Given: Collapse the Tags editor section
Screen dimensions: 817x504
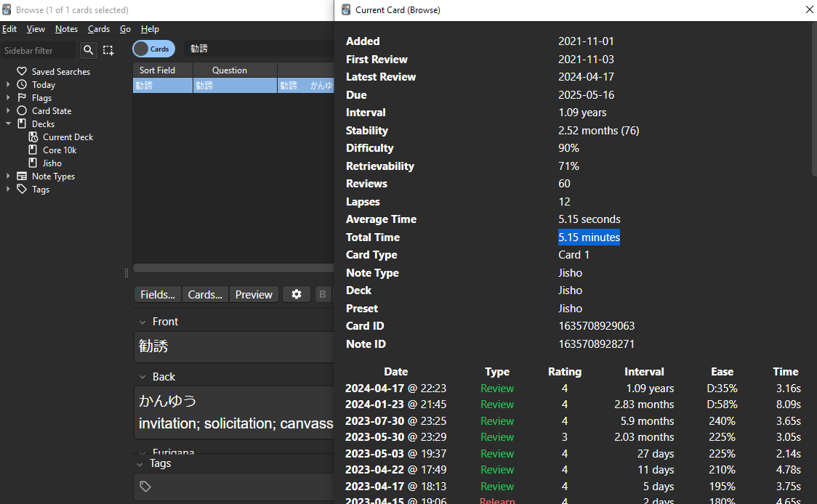Looking at the screenshot, I should click(x=140, y=464).
